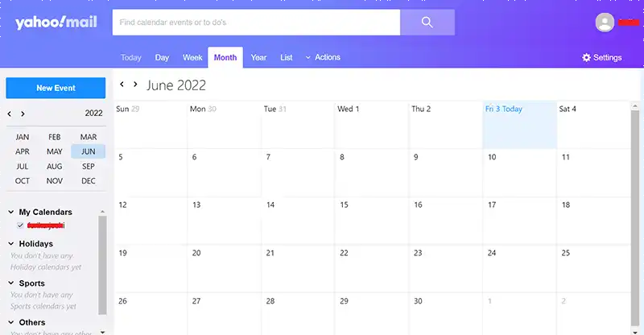Select NOV in the mini calendar
Screen dimensions: 644x335
(x=54, y=181)
